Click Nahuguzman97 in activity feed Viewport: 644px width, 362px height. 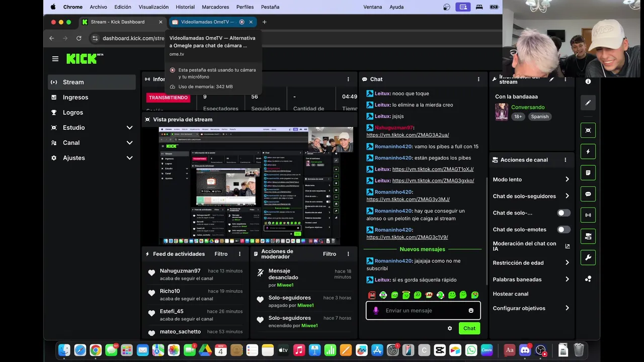[180, 271]
